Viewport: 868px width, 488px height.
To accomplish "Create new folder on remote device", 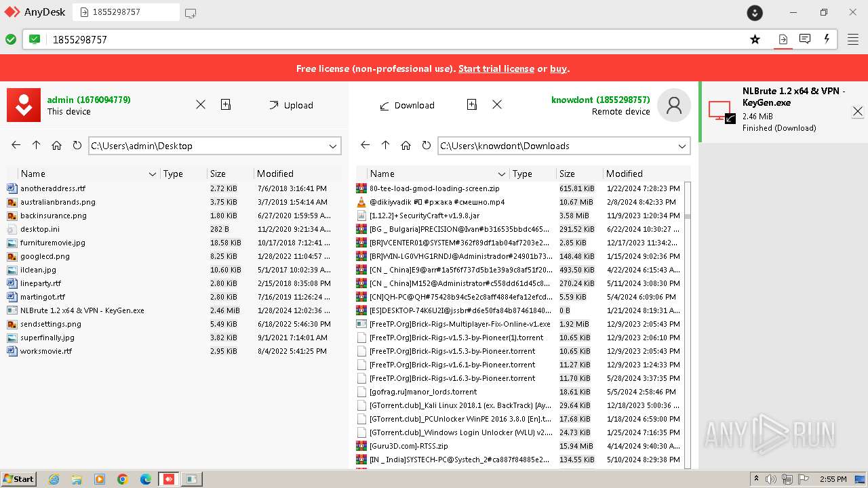I will [472, 104].
